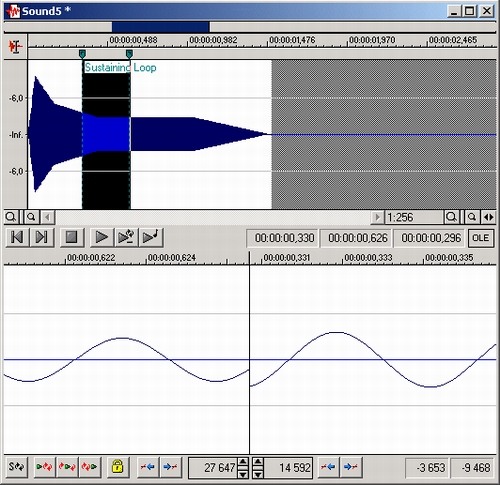The height and width of the screenshot is (485, 500).
Task: Click the red waveform edit tool icon
Action: pos(15,46)
